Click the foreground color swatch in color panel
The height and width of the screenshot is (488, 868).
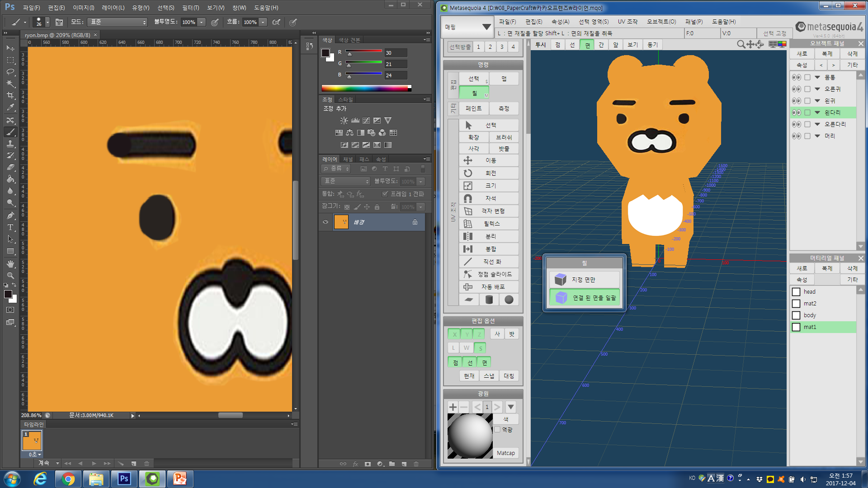click(325, 53)
